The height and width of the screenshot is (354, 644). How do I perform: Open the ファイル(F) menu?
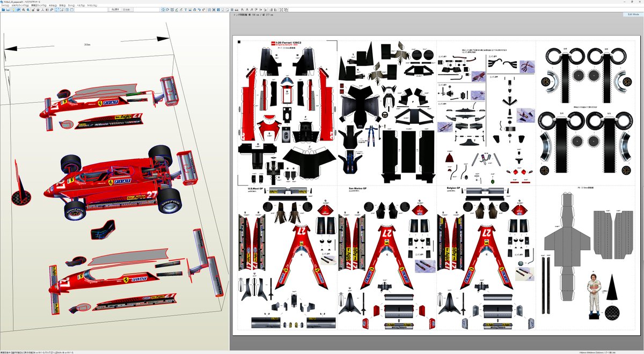tap(5, 5)
